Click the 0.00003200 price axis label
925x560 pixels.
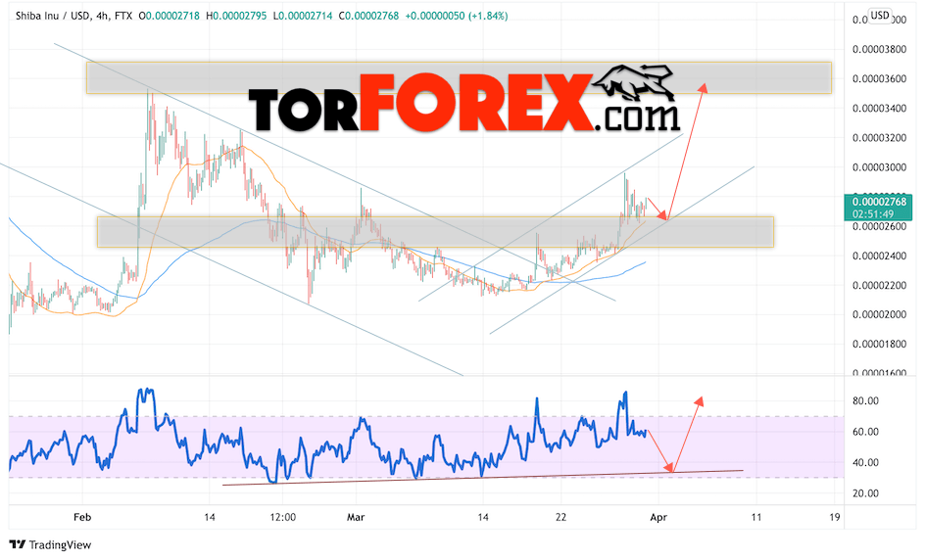coord(879,138)
